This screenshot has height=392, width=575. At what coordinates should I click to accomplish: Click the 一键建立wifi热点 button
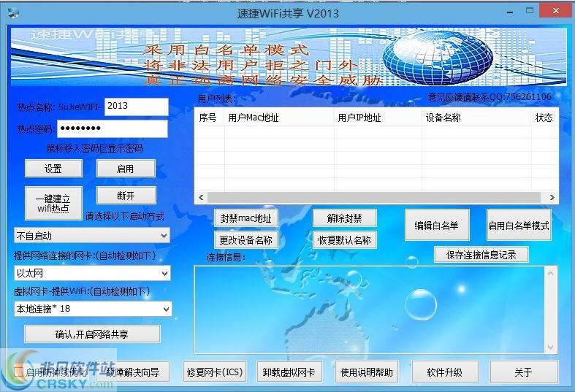click(53, 204)
